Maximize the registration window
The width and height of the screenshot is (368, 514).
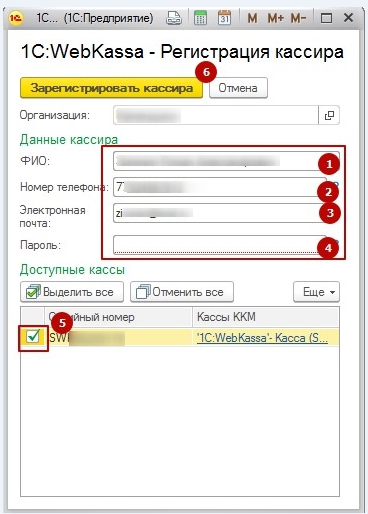tap(326, 18)
